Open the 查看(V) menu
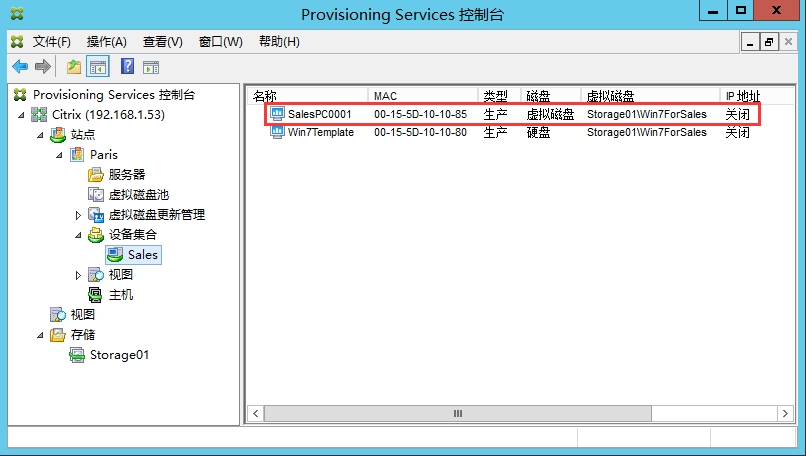806x456 pixels. 162,42
